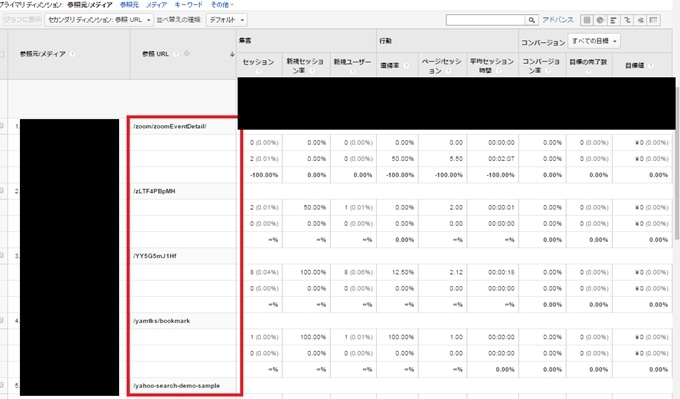Screen dimensions: 680x399
Task: Tick the checkbox for row 2 zLTF4PBpMH
Action: pos(2,190)
